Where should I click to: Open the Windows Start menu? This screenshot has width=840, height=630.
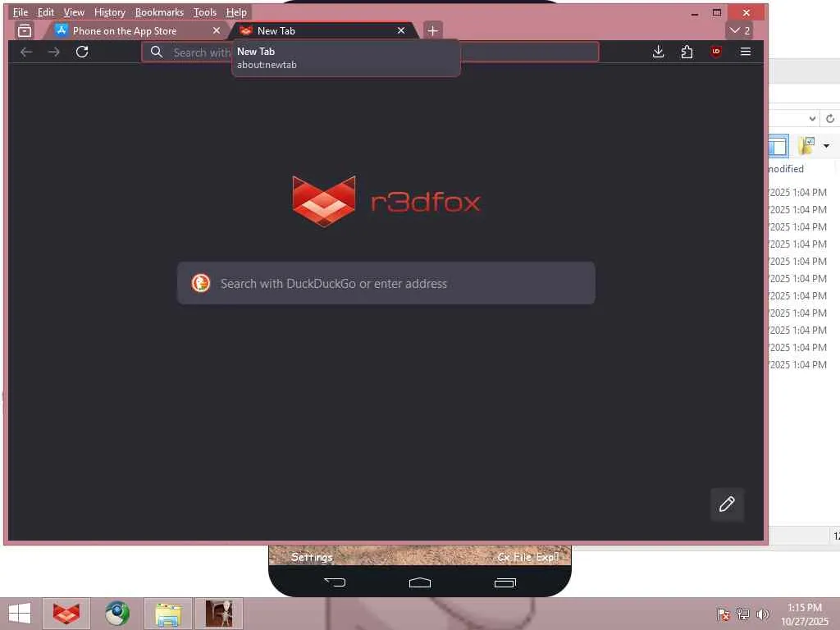pyautogui.click(x=20, y=614)
